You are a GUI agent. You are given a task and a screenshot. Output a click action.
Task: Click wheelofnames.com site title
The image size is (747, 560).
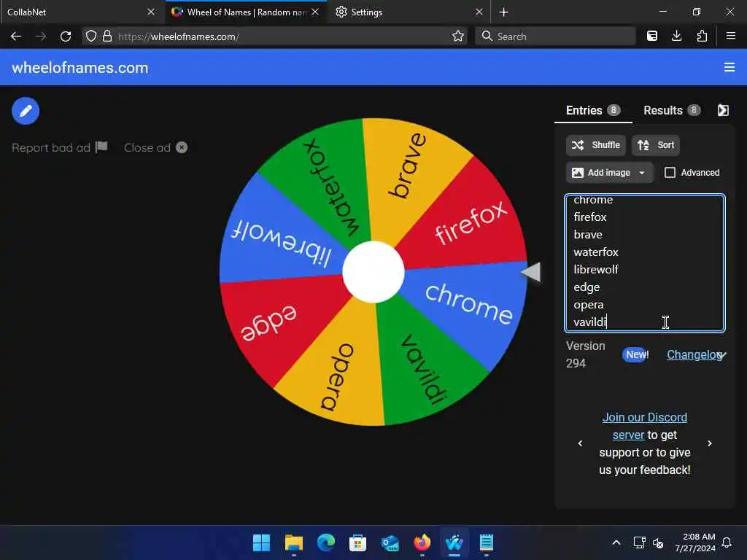pyautogui.click(x=80, y=68)
